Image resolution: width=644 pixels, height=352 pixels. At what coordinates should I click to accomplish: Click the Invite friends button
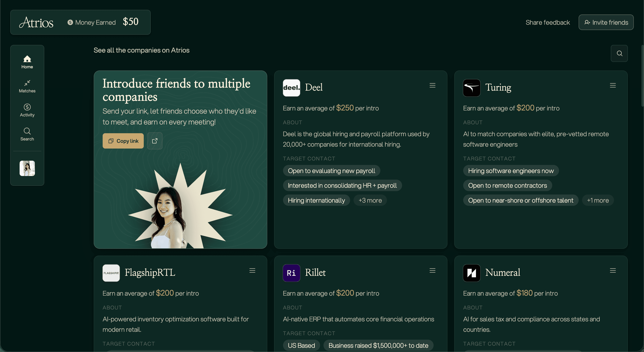[606, 23]
